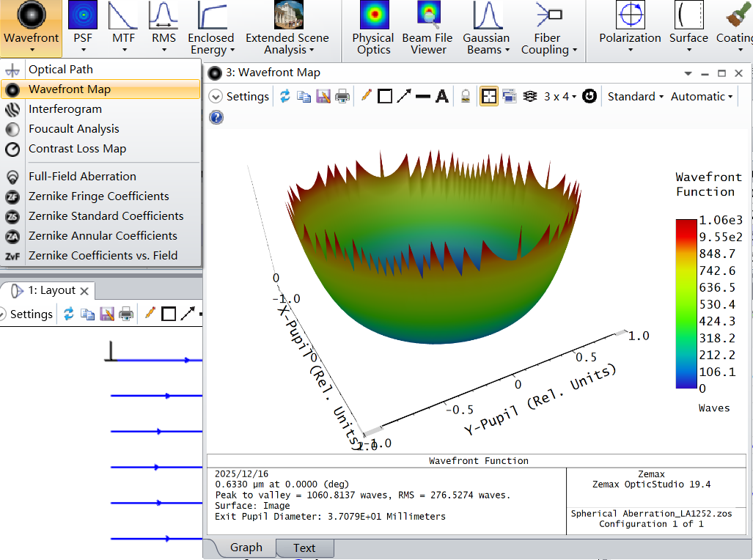
Task: Open the 3 x 4 grid dropdown
Action: pyautogui.click(x=559, y=97)
